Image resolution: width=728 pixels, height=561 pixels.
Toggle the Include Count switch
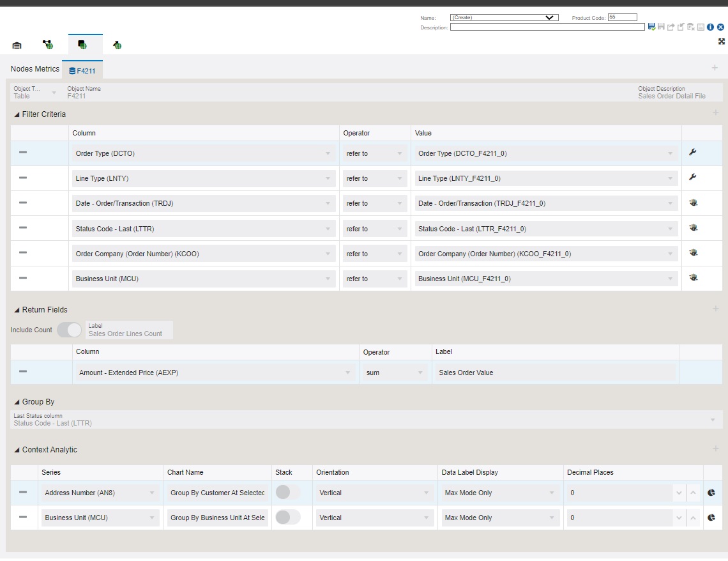click(69, 330)
